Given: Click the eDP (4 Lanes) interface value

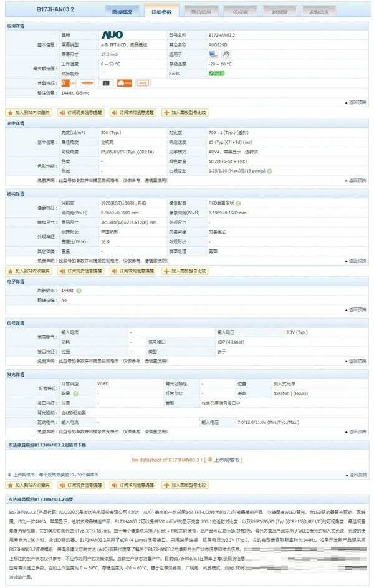Looking at the screenshot, I should click(x=231, y=342).
